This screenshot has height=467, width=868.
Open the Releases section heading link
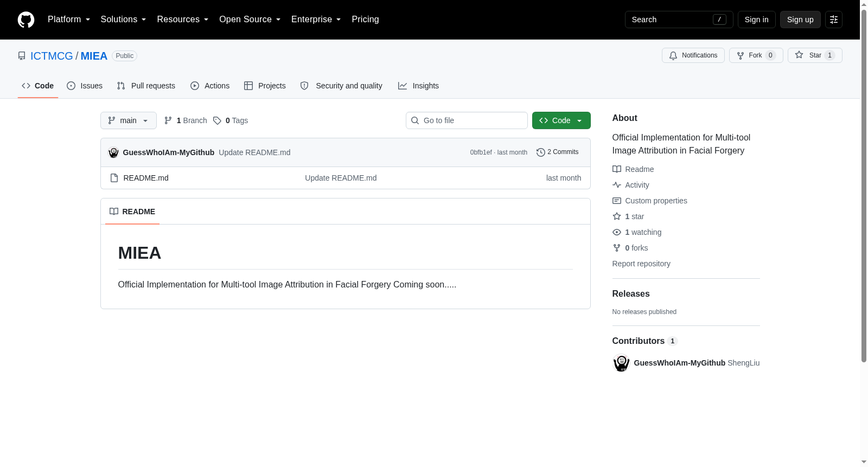click(631, 293)
